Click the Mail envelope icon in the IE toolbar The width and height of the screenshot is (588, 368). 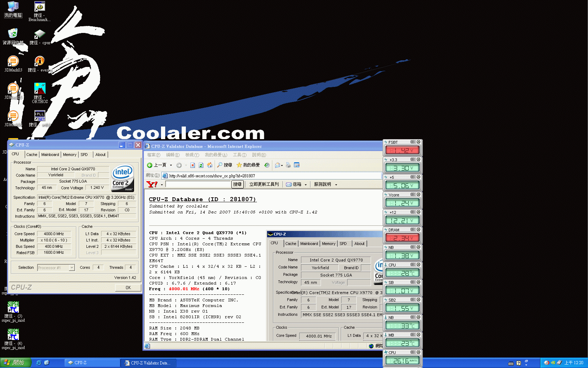coord(278,165)
